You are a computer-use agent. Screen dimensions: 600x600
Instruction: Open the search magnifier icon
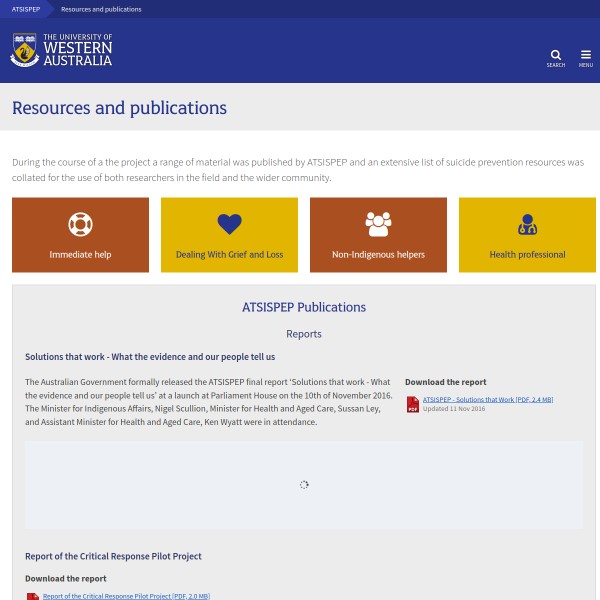click(x=556, y=55)
